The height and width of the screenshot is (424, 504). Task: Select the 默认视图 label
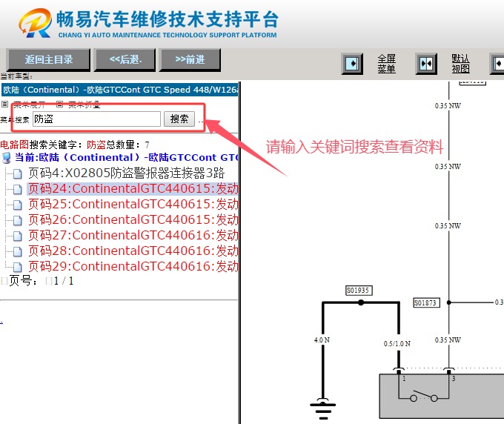click(x=460, y=64)
